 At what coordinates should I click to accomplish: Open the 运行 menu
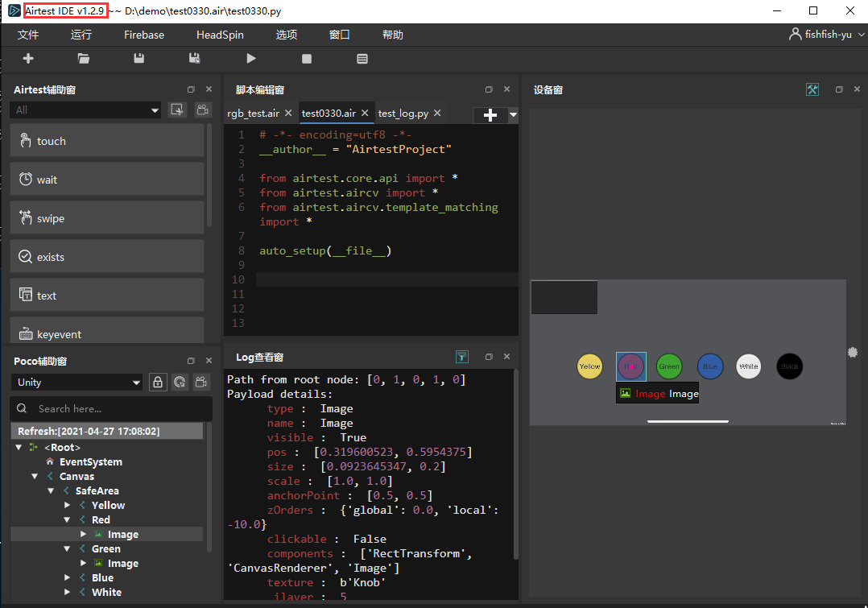(81, 35)
